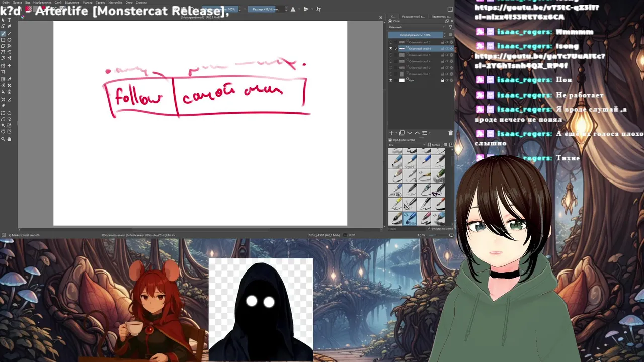Switch to Параметры инструмента tab
The width and height of the screenshot is (644, 362).
click(x=441, y=17)
